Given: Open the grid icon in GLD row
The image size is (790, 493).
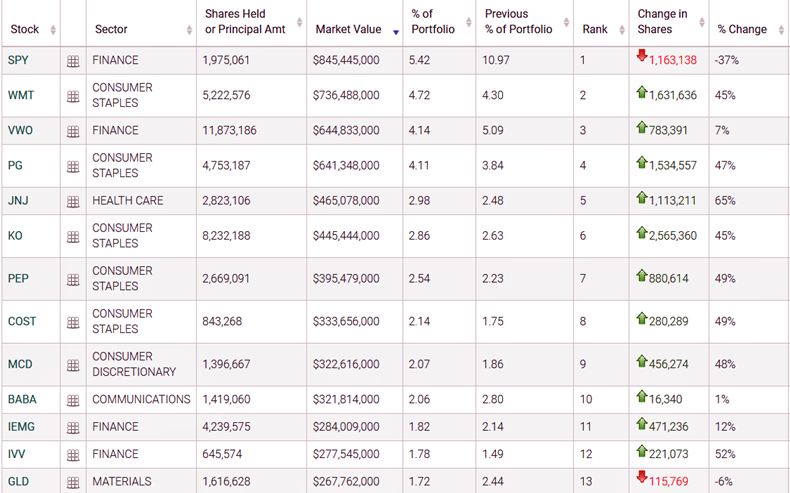Looking at the screenshot, I should click(73, 483).
